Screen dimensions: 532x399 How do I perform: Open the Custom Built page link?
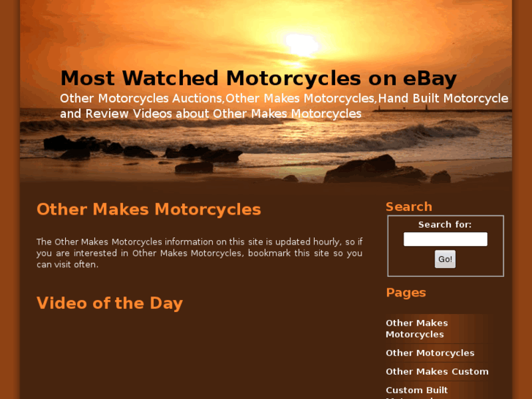pos(416,392)
